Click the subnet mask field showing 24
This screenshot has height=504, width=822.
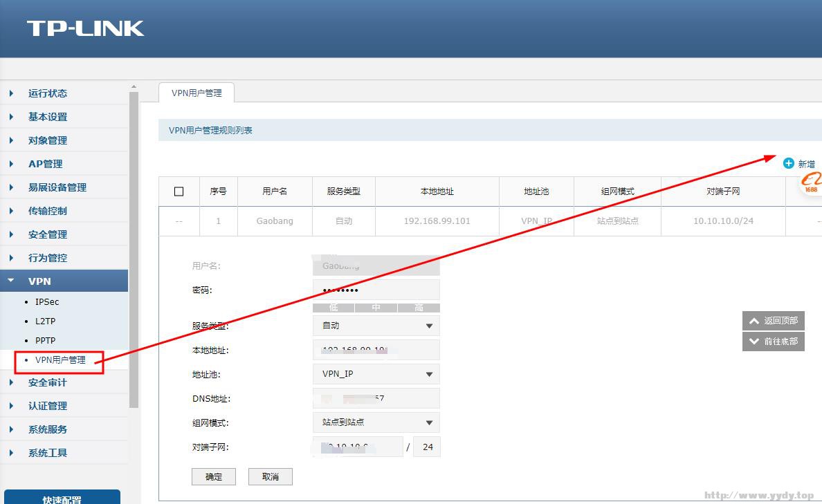[427, 447]
